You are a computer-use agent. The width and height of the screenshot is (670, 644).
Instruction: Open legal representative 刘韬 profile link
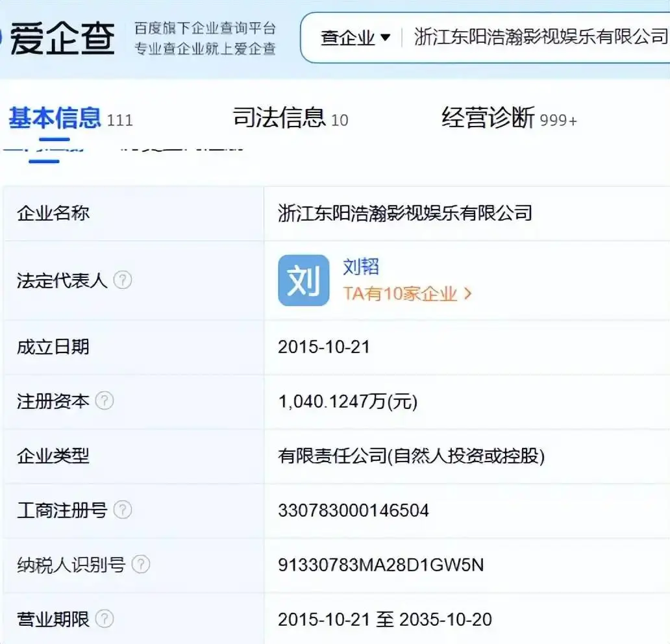coord(360,267)
